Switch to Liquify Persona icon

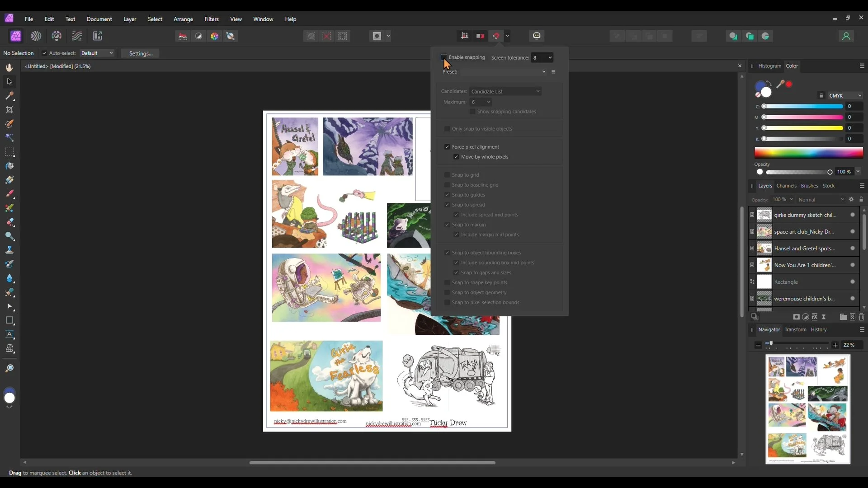point(36,36)
